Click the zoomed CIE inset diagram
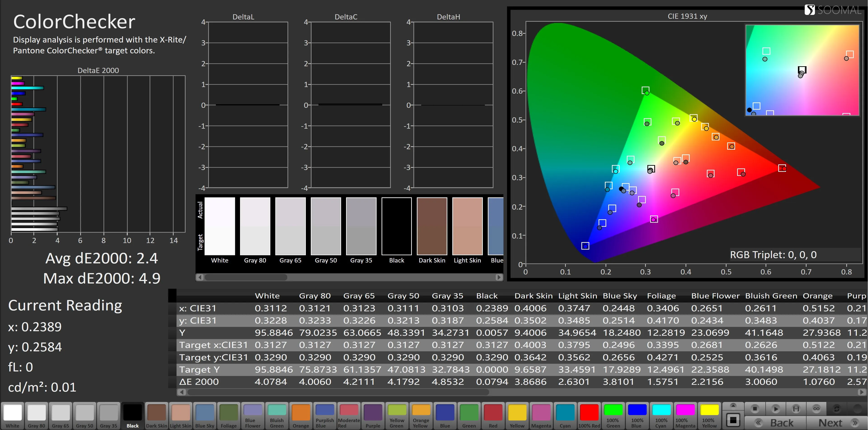Viewport: 868px width, 430px height. coord(802,70)
